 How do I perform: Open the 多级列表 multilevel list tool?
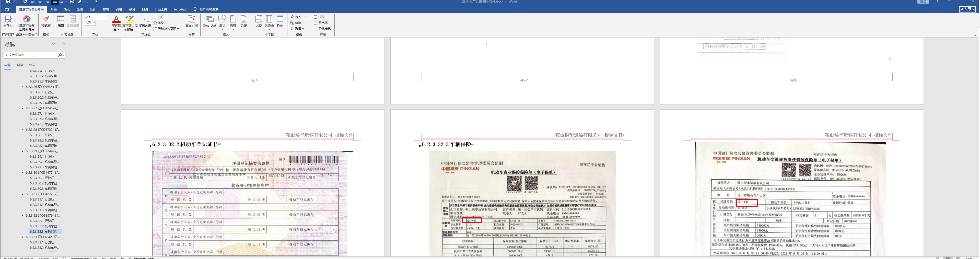pyautogui.click(x=145, y=22)
